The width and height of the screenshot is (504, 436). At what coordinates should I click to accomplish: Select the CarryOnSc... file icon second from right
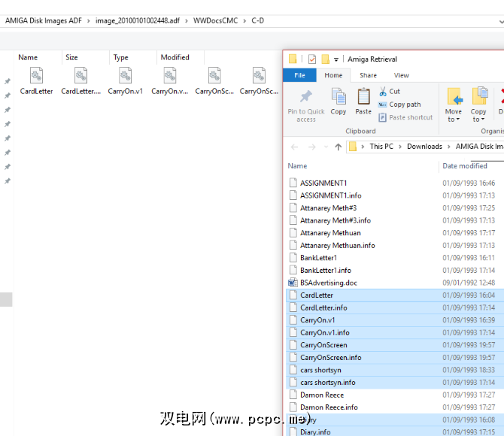(x=214, y=75)
